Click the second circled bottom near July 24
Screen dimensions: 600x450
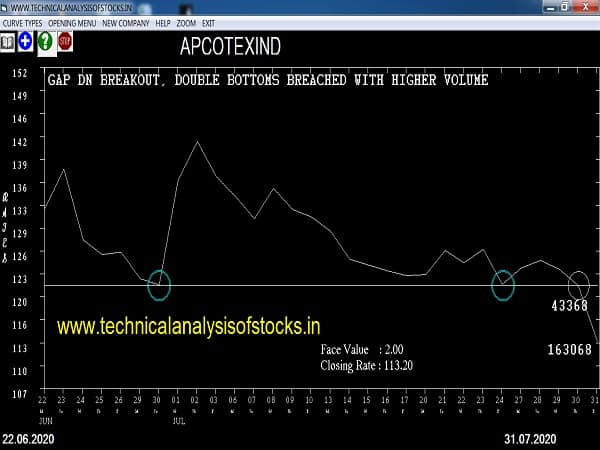point(502,285)
